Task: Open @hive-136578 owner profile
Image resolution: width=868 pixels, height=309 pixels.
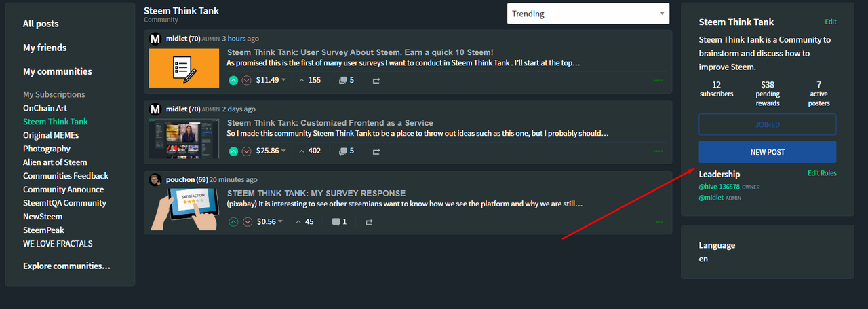Action: pyautogui.click(x=719, y=187)
